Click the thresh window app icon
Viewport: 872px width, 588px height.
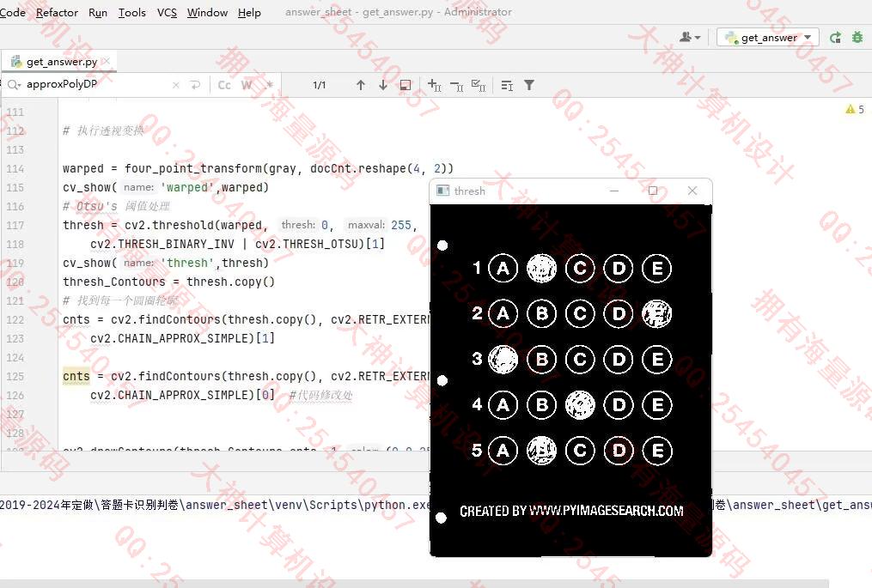(x=442, y=191)
